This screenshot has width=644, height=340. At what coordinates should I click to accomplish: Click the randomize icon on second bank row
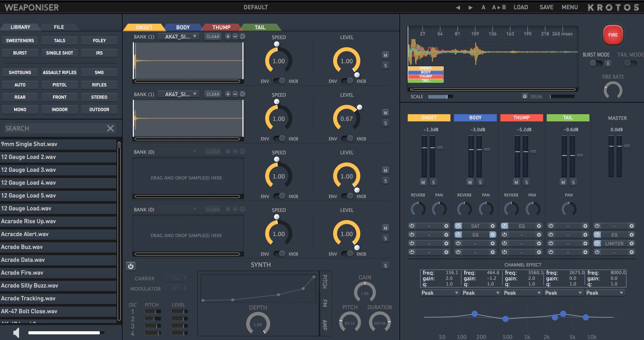point(242,94)
